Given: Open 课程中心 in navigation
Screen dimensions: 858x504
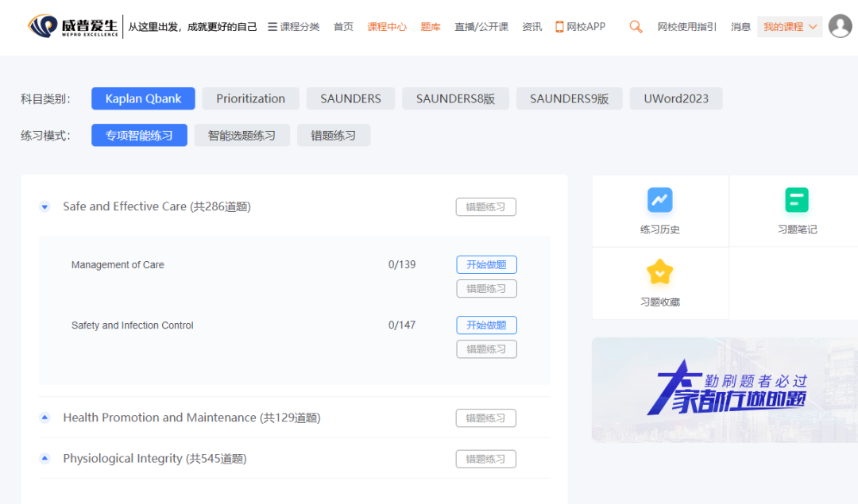Looking at the screenshot, I should pos(387,27).
